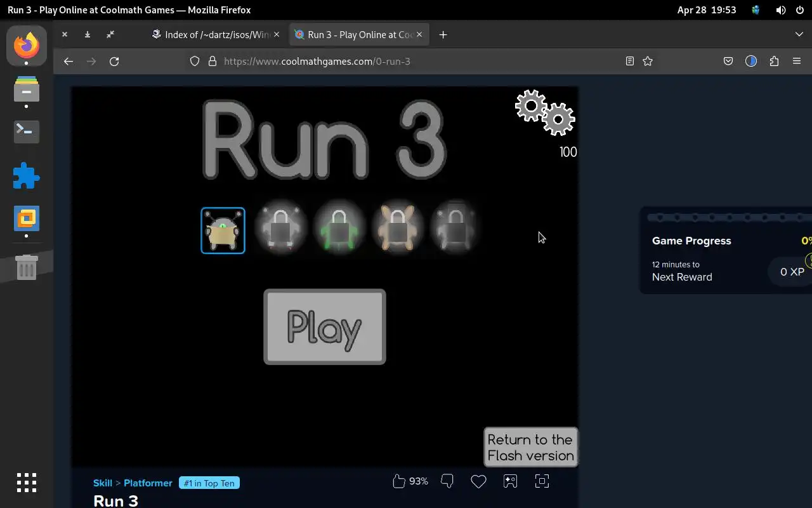This screenshot has height=508, width=812.
Task: Enter fullscreen mode for the game
Action: click(x=542, y=481)
